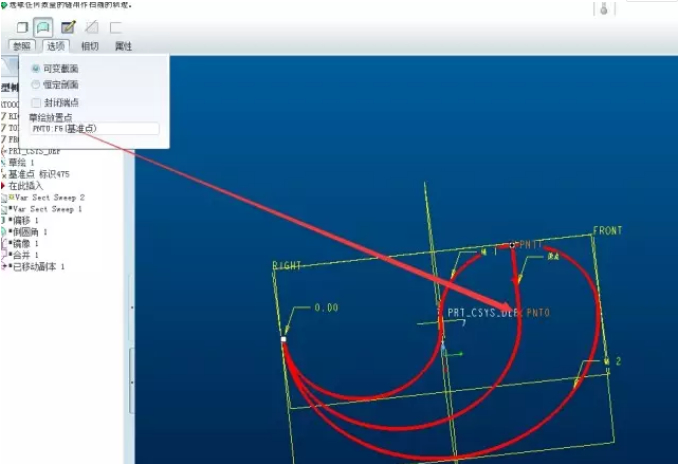Image resolution: width=679 pixels, height=464 pixels.
Task: Select the 可变截面 radio option
Action: coord(36,68)
